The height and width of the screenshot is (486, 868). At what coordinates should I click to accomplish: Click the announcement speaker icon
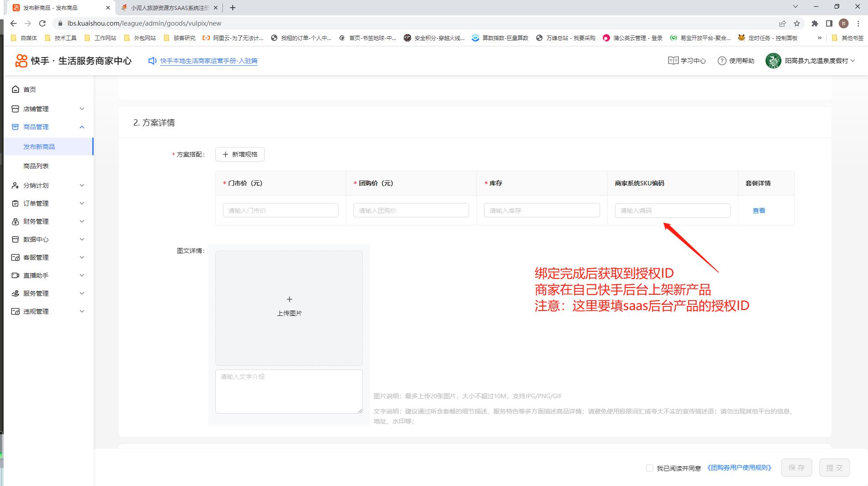coord(152,61)
